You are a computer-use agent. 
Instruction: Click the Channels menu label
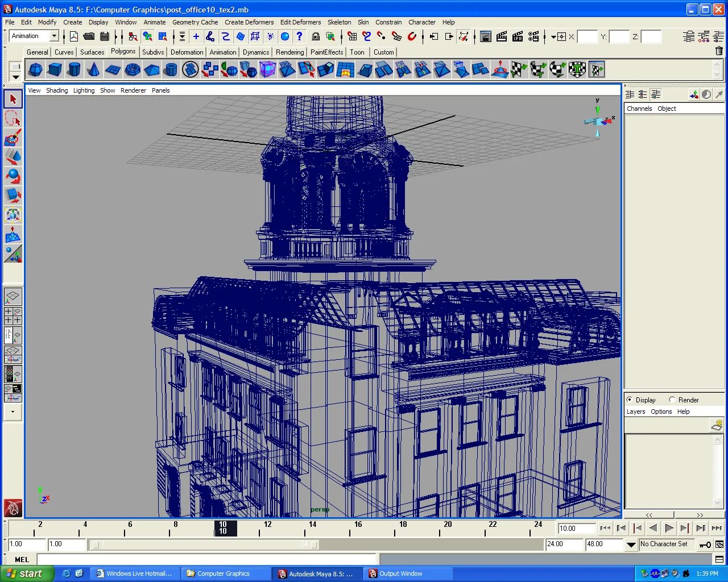pos(639,109)
